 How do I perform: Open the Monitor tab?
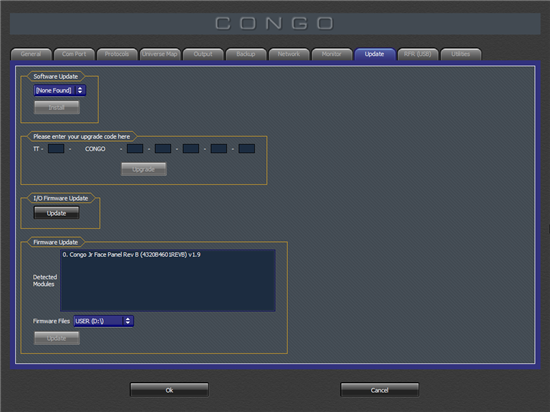pos(331,54)
